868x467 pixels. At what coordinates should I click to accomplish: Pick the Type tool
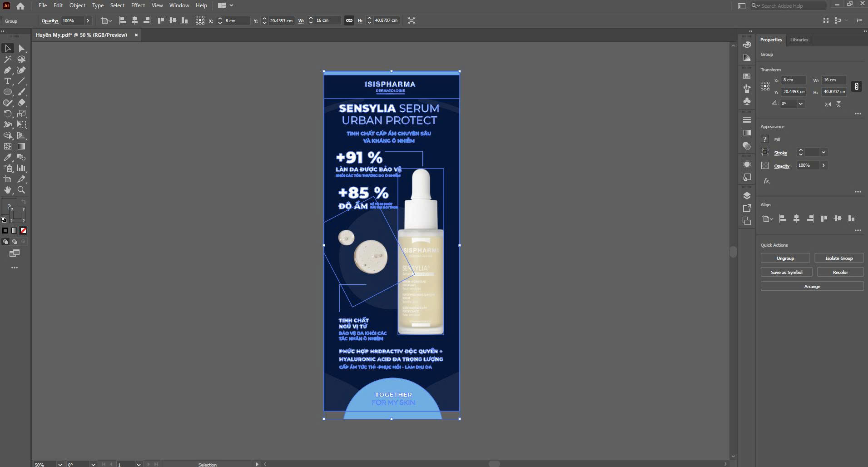[x=8, y=81]
